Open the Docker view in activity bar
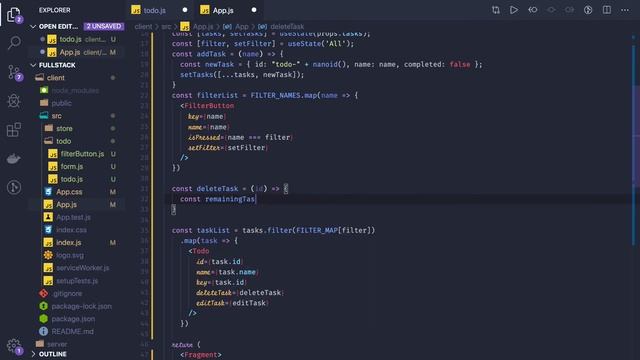 tap(14, 159)
